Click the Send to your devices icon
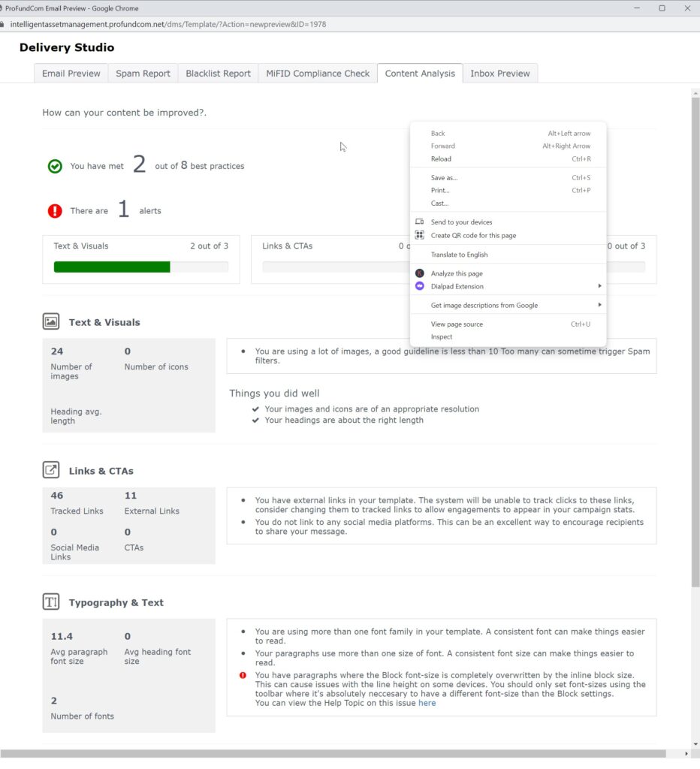The height and width of the screenshot is (769, 700). 420,222
